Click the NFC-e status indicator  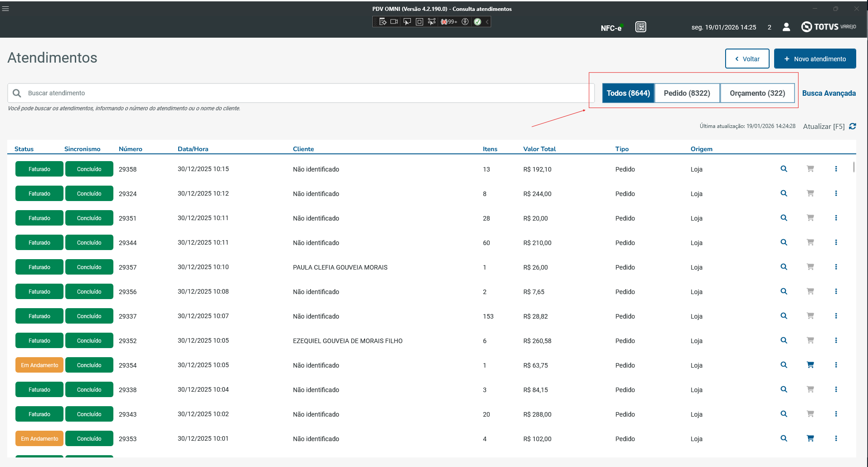click(612, 28)
